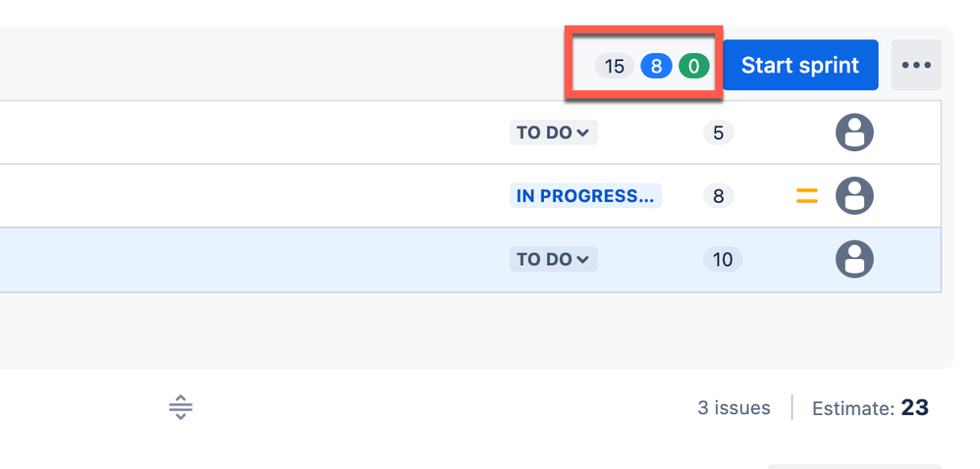Open assignee avatar on the estimate 5 row
Viewport: 980px width, 469px height.
coord(854,132)
